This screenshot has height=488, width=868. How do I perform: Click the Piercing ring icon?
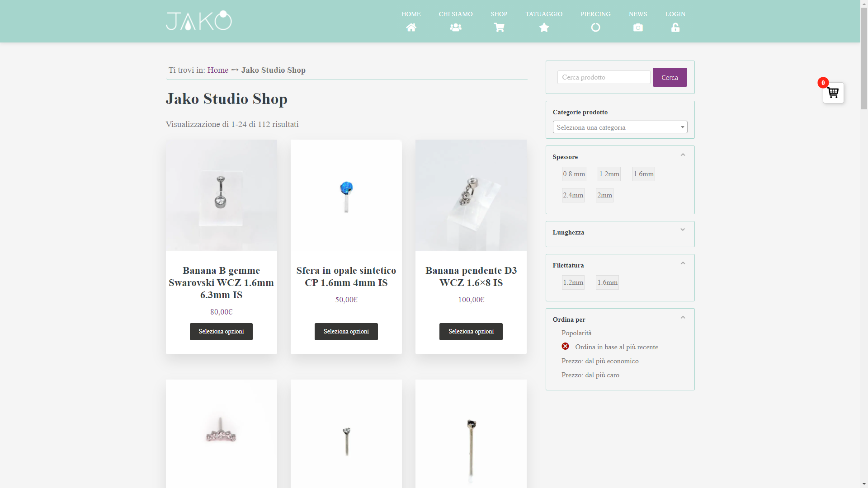point(595,28)
